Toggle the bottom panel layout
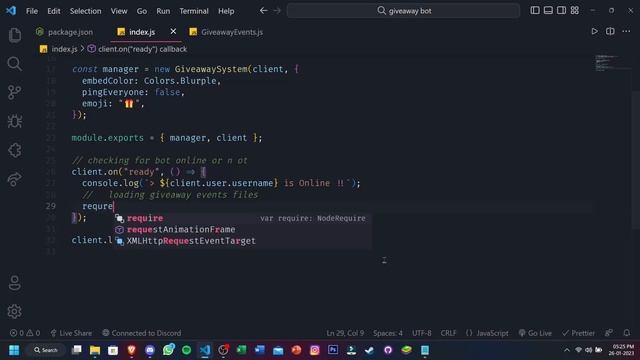The width and height of the screenshot is (640, 360). 548,11
